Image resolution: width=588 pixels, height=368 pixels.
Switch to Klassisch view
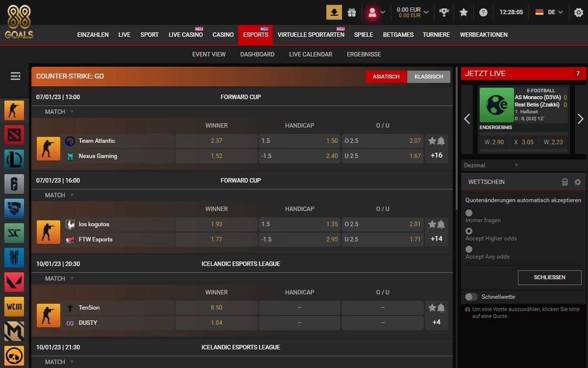tap(429, 77)
